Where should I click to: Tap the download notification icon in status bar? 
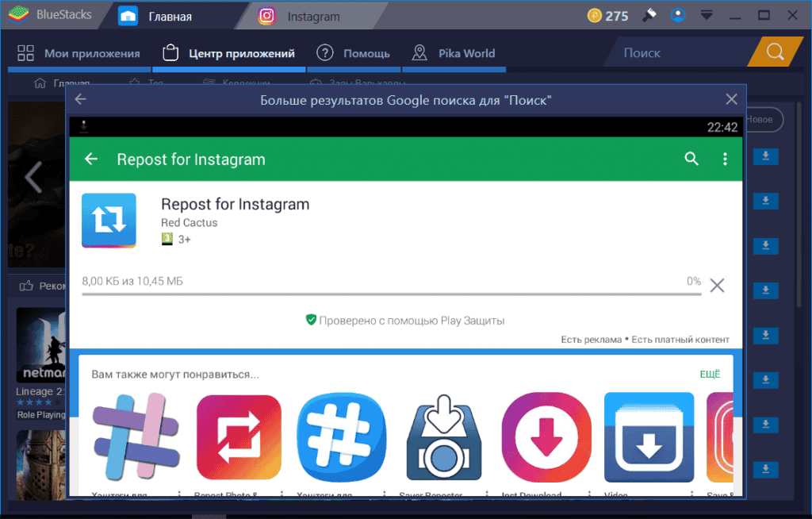[x=83, y=126]
